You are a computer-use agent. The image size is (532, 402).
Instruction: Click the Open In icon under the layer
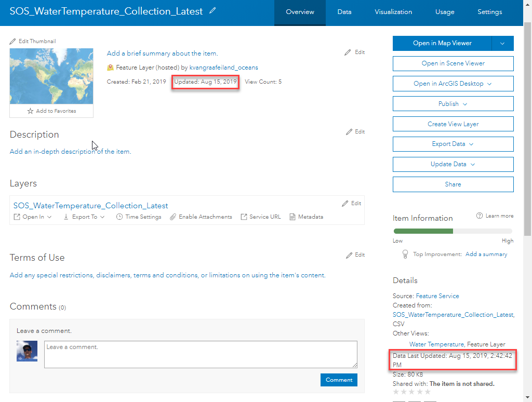tap(17, 217)
